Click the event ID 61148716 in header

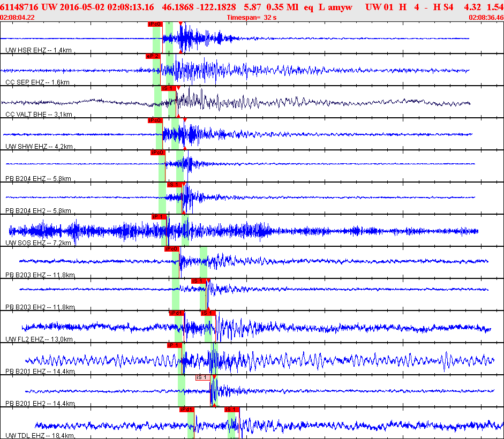[x=19, y=7]
